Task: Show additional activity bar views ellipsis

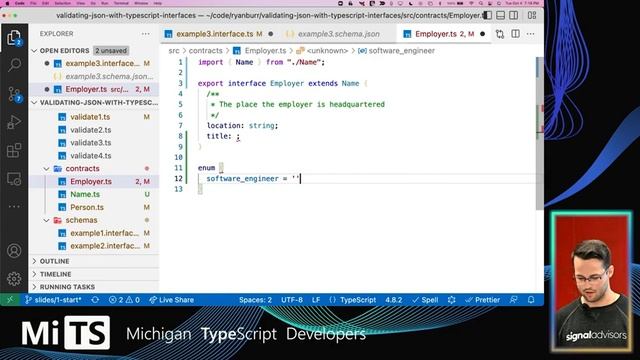Action: click(x=14, y=207)
